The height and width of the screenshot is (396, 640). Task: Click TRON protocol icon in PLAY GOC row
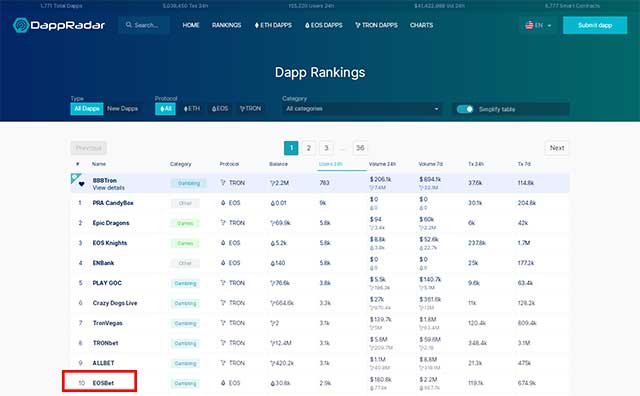(223, 283)
